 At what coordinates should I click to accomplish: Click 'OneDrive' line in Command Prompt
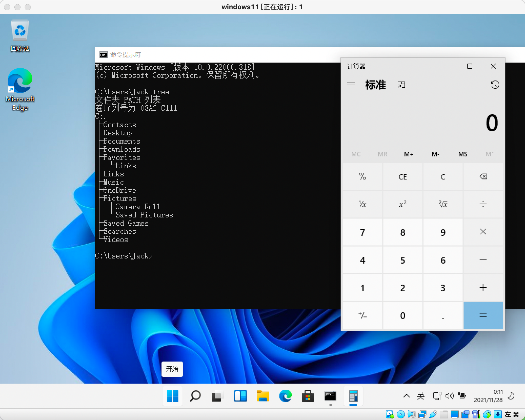tap(120, 191)
